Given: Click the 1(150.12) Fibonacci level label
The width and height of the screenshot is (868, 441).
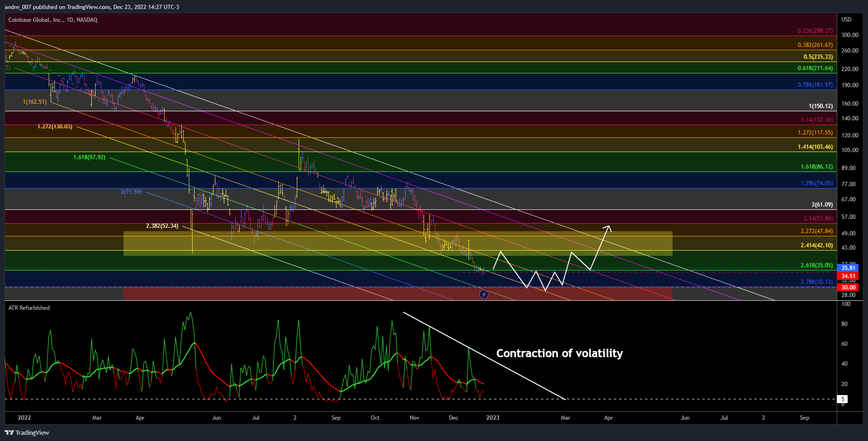Looking at the screenshot, I should point(821,106).
